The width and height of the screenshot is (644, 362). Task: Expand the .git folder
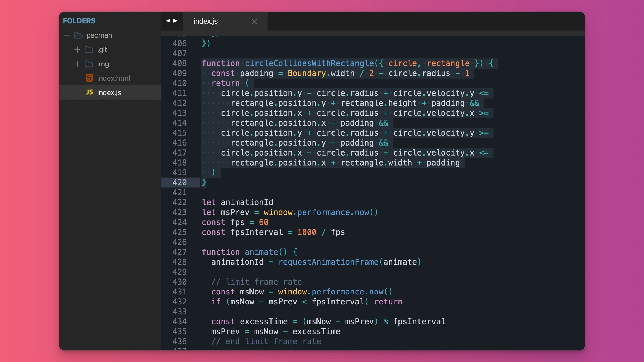[x=77, y=50]
